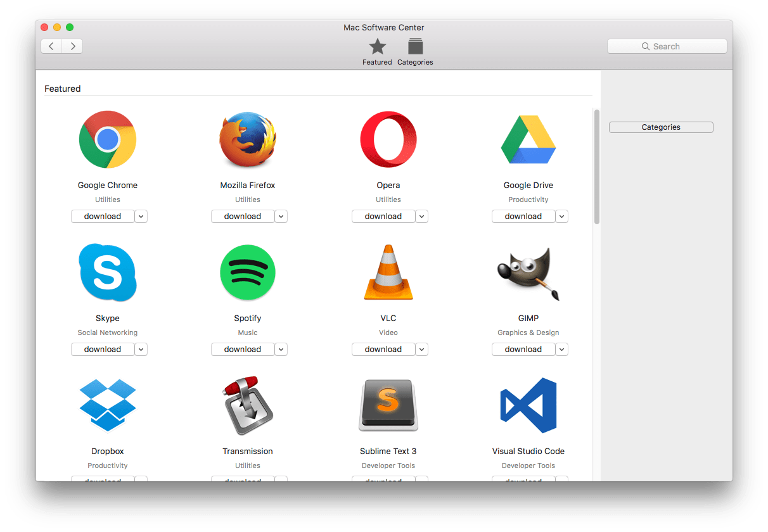Download VLC
The width and height of the screenshot is (768, 532).
click(383, 349)
